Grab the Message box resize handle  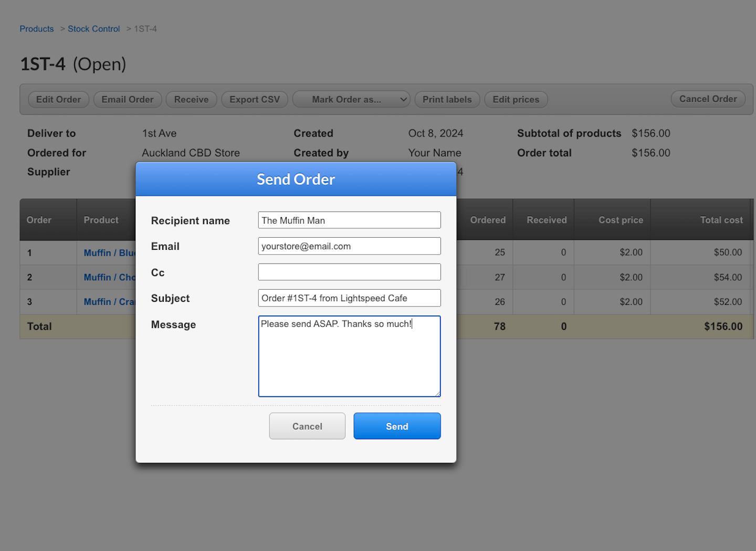pyautogui.click(x=437, y=394)
